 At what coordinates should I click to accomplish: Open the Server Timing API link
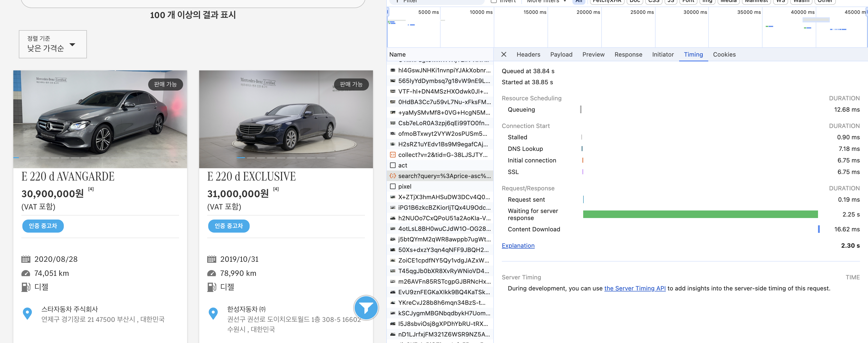[x=634, y=288]
